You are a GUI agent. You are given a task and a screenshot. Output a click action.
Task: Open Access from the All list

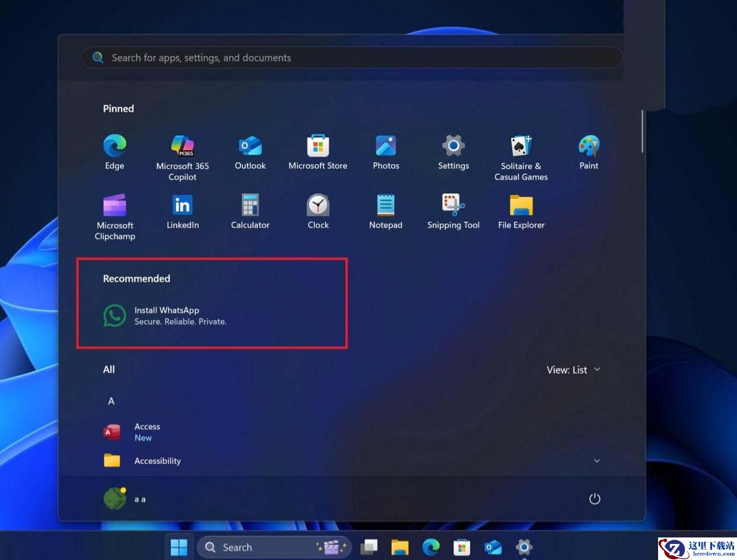pyautogui.click(x=132, y=432)
